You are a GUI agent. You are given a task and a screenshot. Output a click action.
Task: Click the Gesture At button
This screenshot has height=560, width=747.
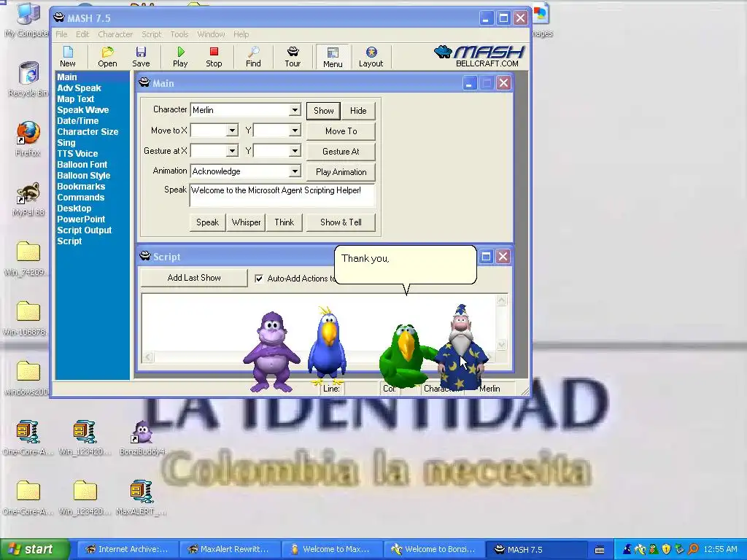pos(341,152)
